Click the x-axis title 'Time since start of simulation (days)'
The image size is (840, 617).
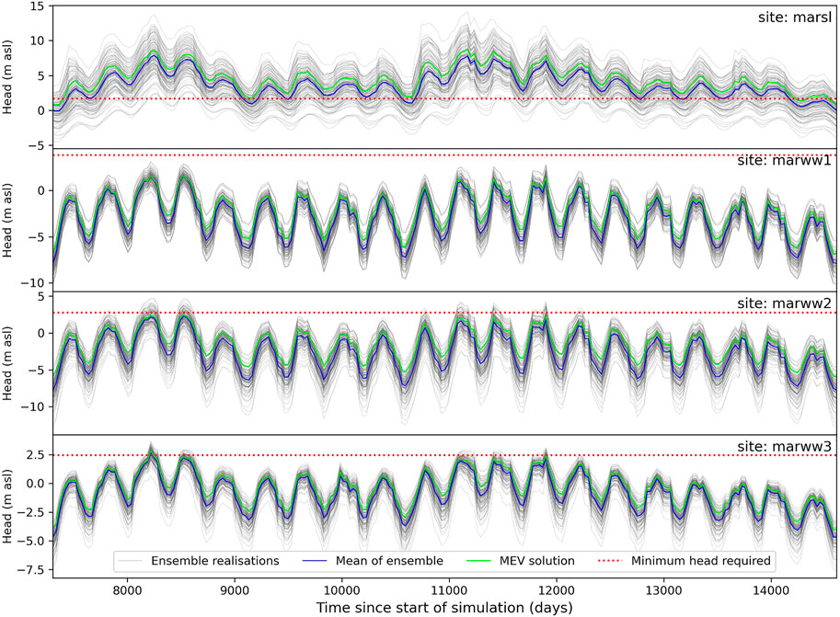pyautogui.click(x=444, y=608)
